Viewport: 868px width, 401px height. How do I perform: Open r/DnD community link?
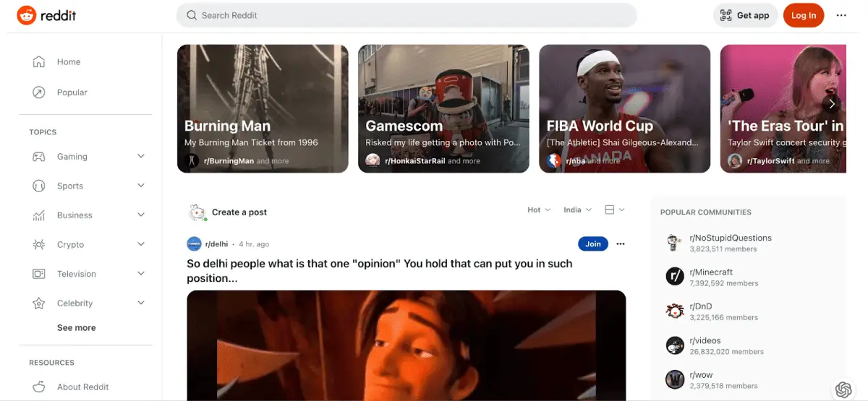pyautogui.click(x=700, y=306)
